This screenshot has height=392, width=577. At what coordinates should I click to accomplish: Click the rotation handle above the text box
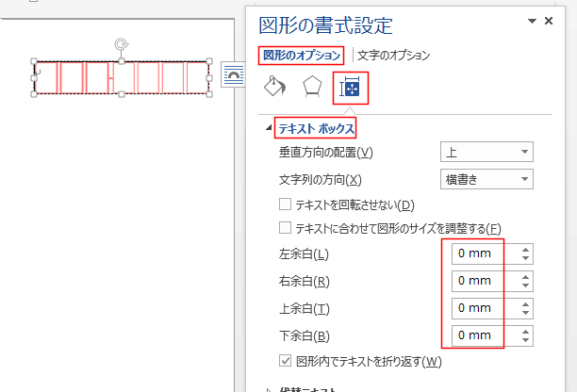(x=121, y=44)
